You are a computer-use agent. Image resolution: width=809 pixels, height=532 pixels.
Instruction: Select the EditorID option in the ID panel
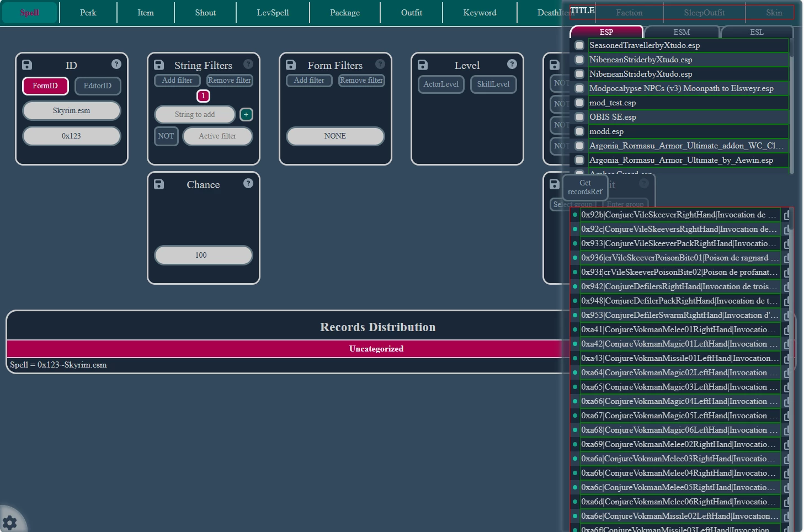(98, 86)
